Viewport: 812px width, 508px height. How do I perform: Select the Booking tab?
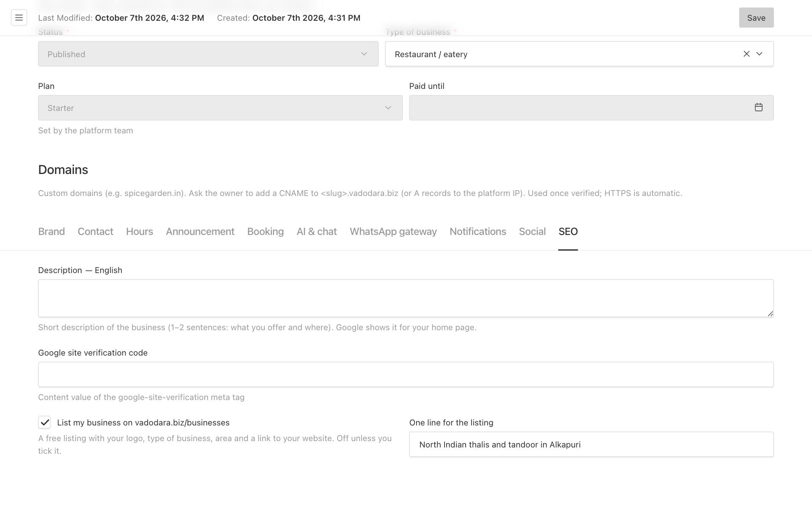click(x=266, y=232)
